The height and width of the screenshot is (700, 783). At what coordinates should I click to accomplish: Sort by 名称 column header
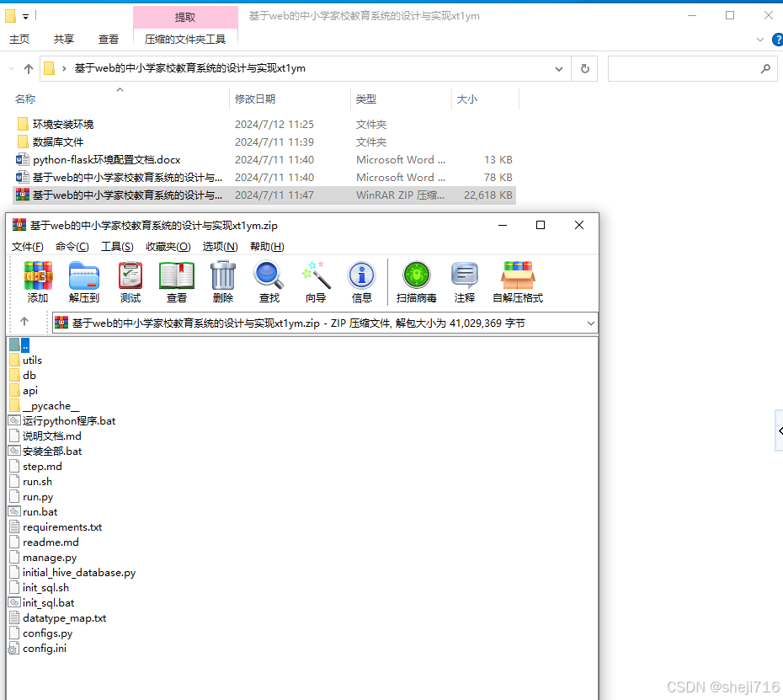pyautogui.click(x=120, y=99)
